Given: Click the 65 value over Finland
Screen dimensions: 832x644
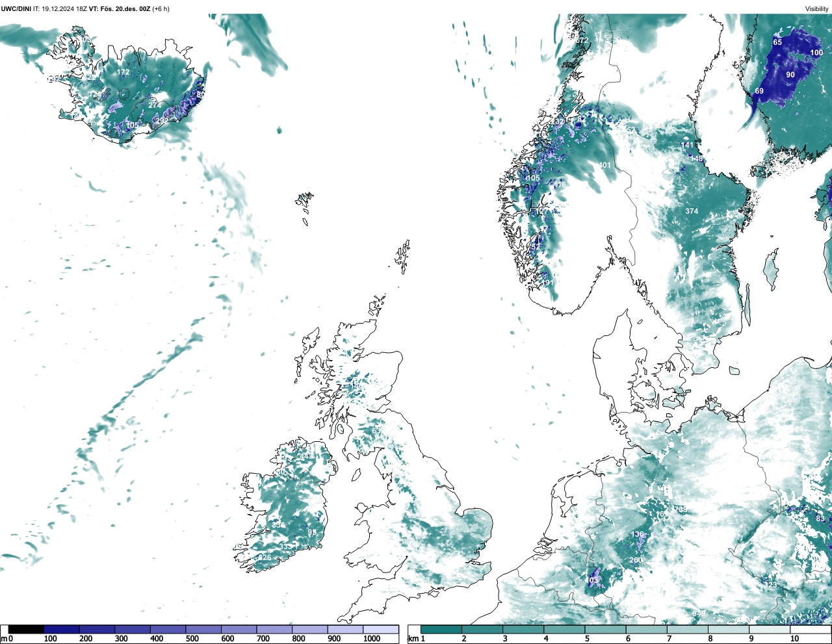Looking at the screenshot, I should click(777, 42).
